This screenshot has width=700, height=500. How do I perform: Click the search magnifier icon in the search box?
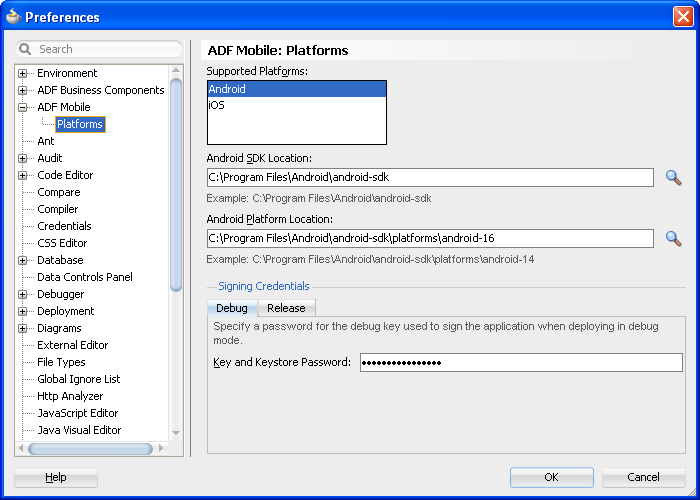pyautogui.click(x=25, y=49)
